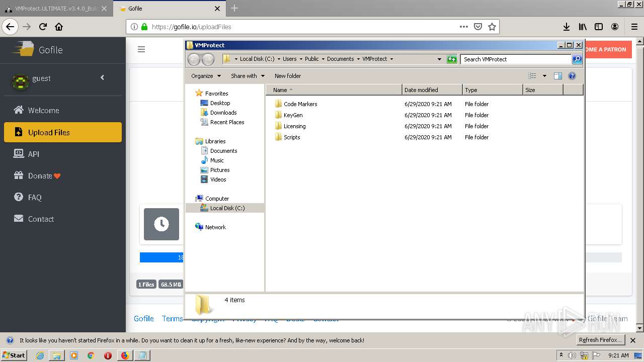The image size is (644, 362).
Task: Open view options dropdown arrow
Action: [x=544, y=76]
